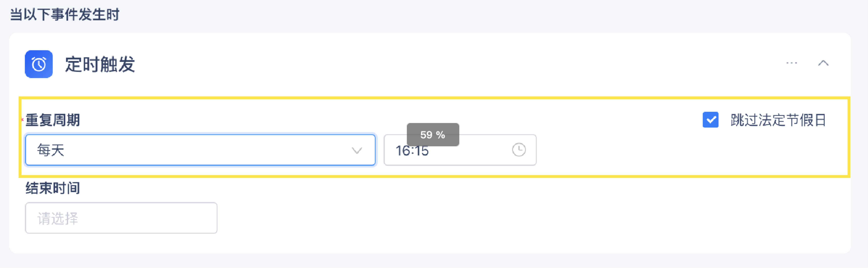The height and width of the screenshot is (268, 868).
Task: Collapse the 定时触发 card with the chevron
Action: 823,63
